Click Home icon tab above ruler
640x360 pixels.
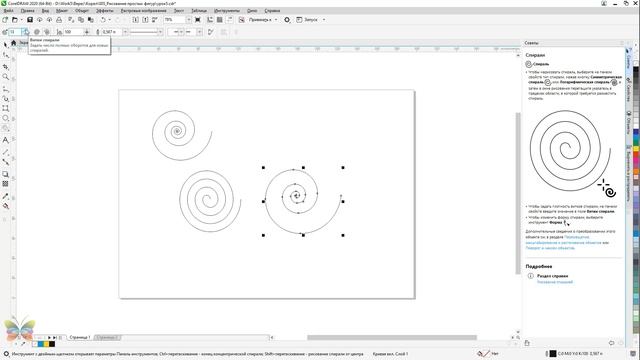(x=13, y=43)
